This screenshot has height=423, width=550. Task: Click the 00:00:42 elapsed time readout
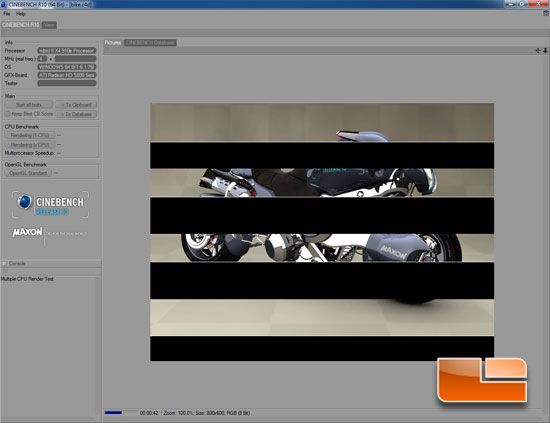tap(149, 413)
